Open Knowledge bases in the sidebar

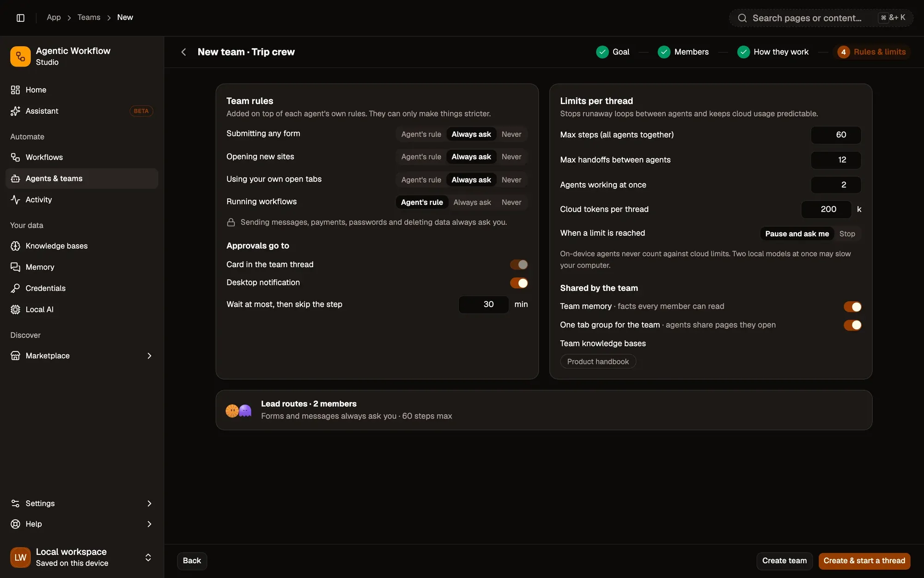(x=82, y=246)
